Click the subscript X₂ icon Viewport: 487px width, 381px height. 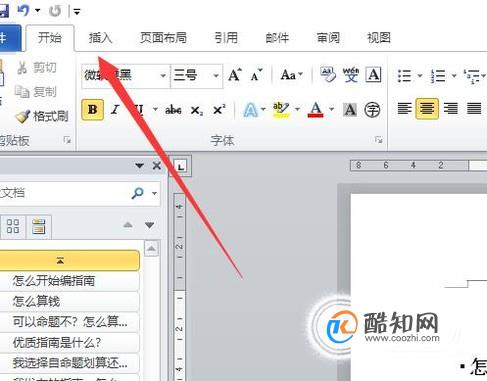(197, 110)
